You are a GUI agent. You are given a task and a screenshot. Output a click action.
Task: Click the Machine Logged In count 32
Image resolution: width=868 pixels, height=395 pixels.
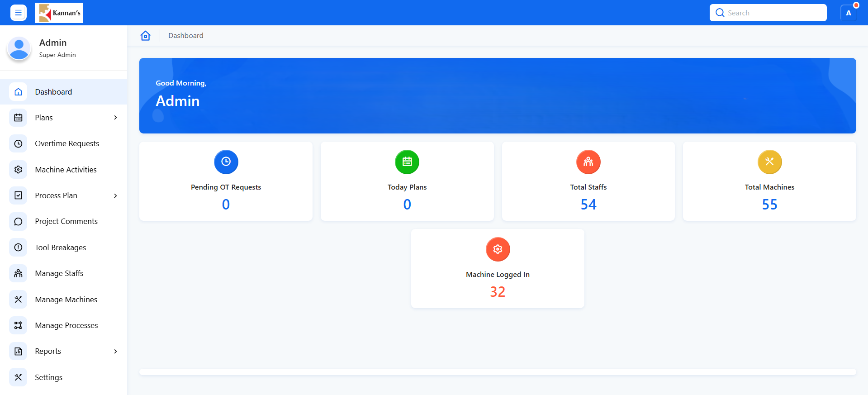pos(498,292)
